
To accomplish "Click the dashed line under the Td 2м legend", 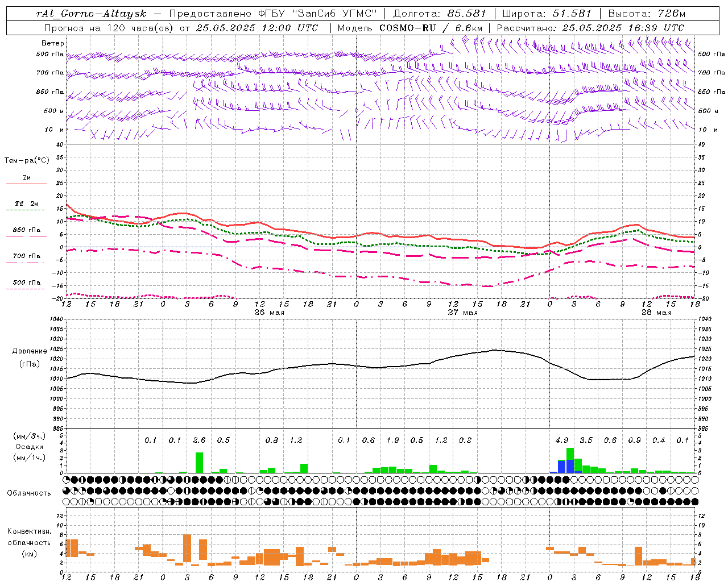I will pyautogui.click(x=26, y=210).
